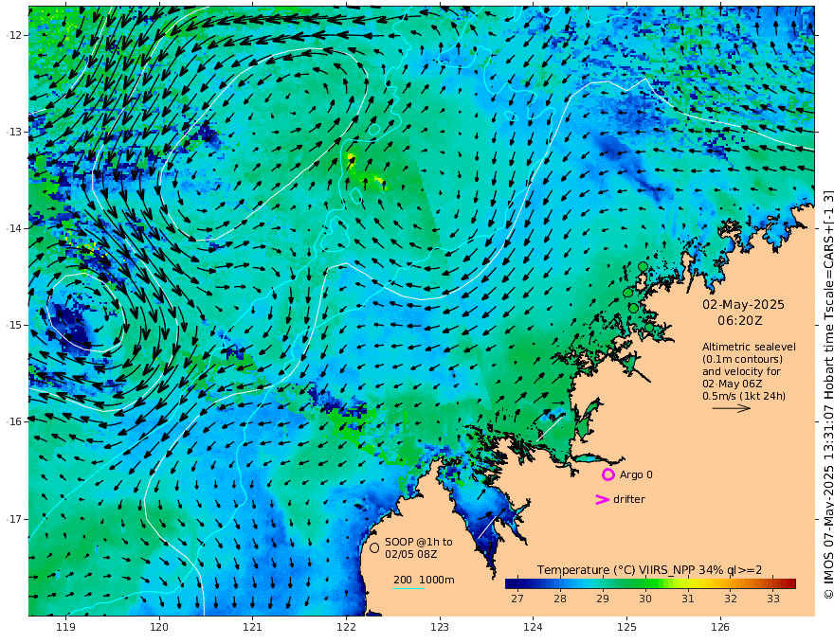Click the '02 May 06Z' caption line

point(732,384)
